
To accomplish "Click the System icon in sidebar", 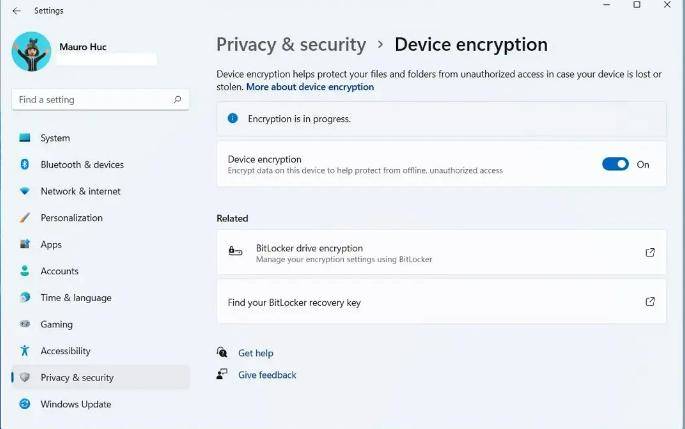I will [x=25, y=138].
